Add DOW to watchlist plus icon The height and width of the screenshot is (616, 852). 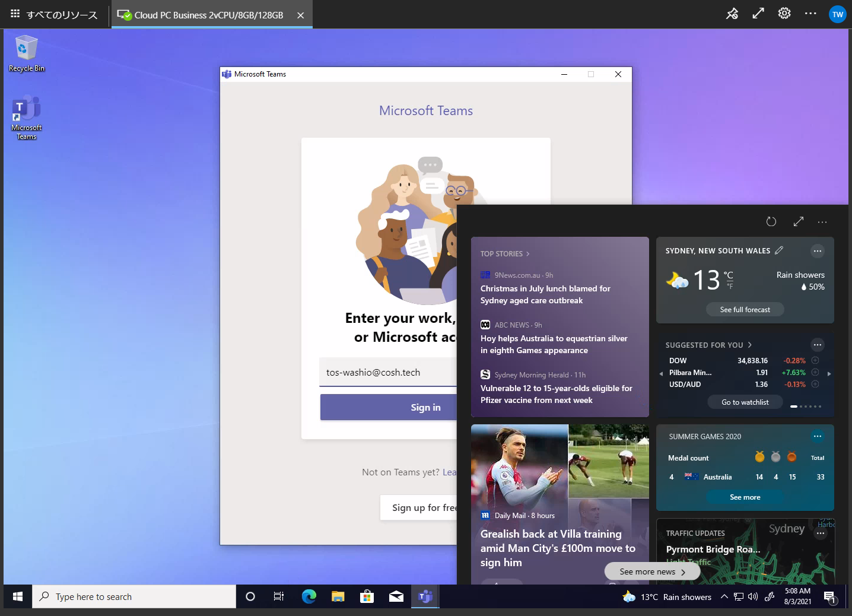[x=815, y=360]
